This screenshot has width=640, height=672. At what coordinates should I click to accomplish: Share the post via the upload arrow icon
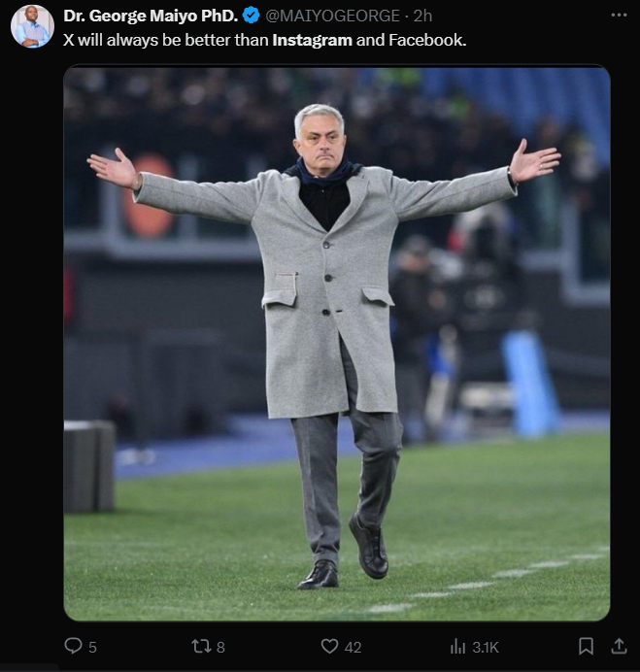tap(619, 646)
